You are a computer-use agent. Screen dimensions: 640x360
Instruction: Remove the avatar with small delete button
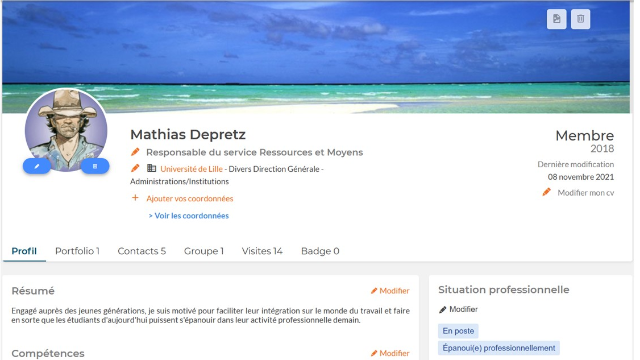[95, 166]
